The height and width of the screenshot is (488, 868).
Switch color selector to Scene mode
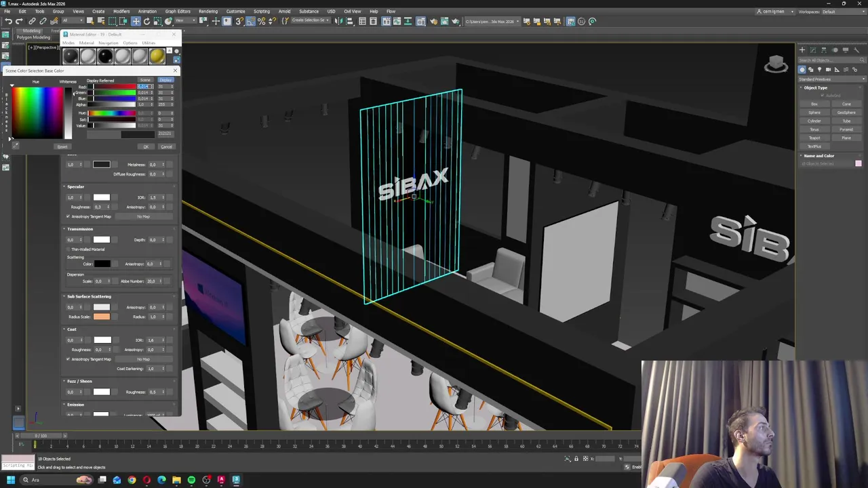click(145, 80)
